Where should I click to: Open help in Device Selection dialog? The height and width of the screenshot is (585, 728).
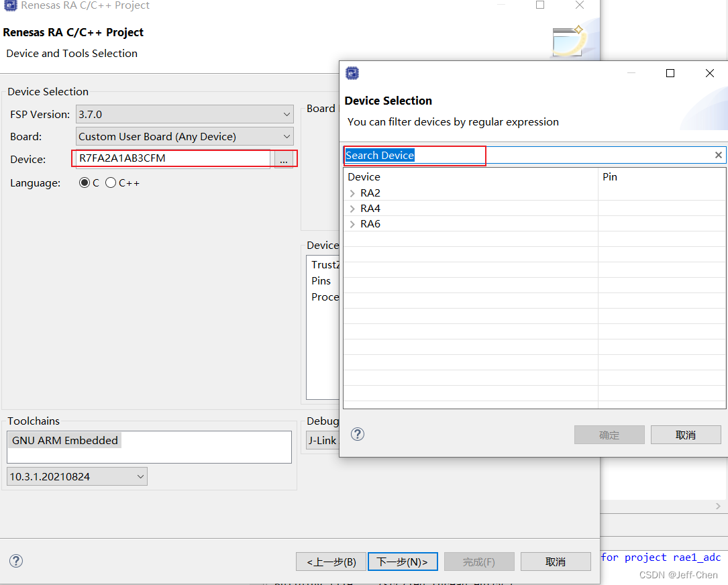coord(358,434)
